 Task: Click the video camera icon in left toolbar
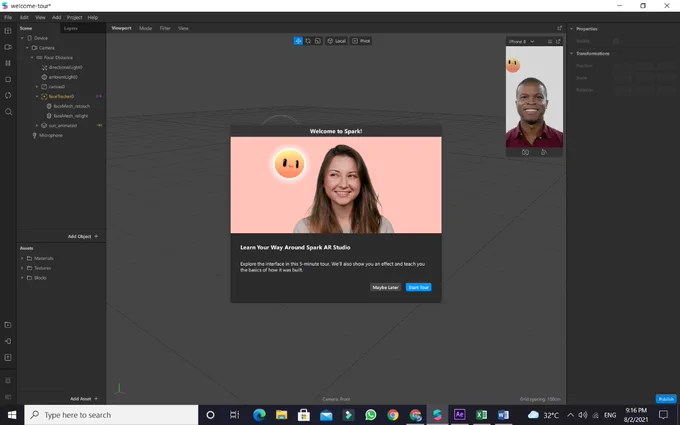tap(8, 47)
